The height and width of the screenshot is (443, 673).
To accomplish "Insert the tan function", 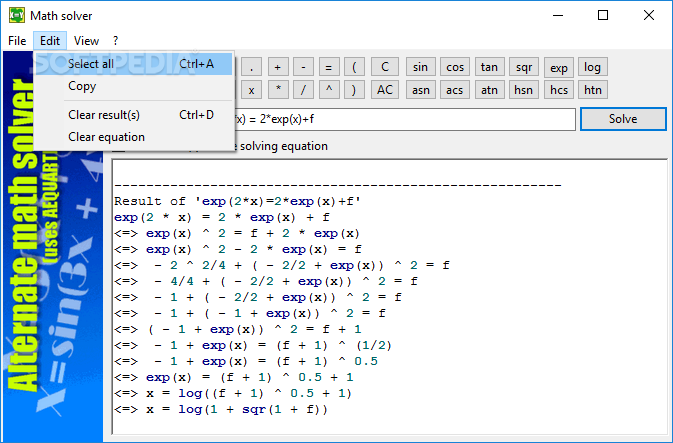I will 489,67.
